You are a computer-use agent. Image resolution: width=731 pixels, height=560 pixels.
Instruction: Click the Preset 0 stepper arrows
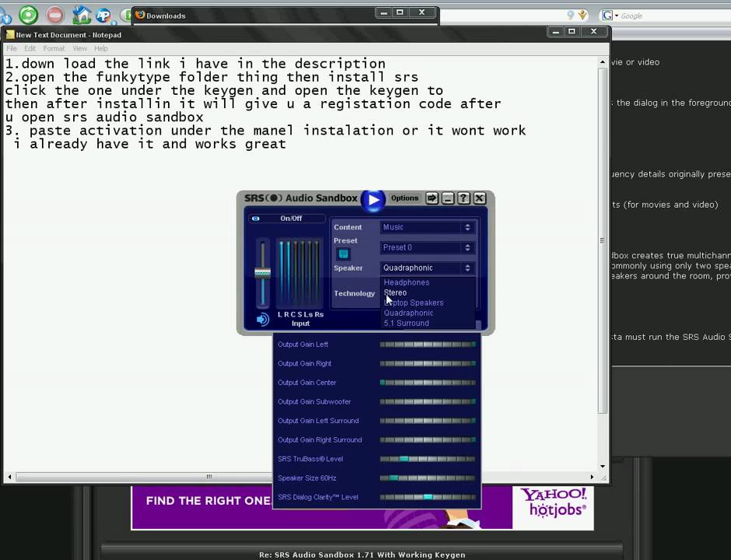click(467, 247)
